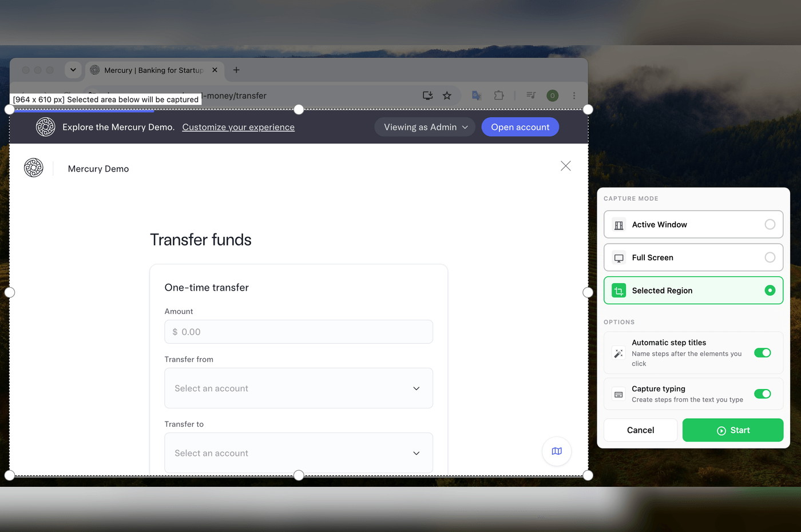Screen dimensions: 801x532
Task: Click the green Selected Region crop icon
Action: (x=619, y=291)
